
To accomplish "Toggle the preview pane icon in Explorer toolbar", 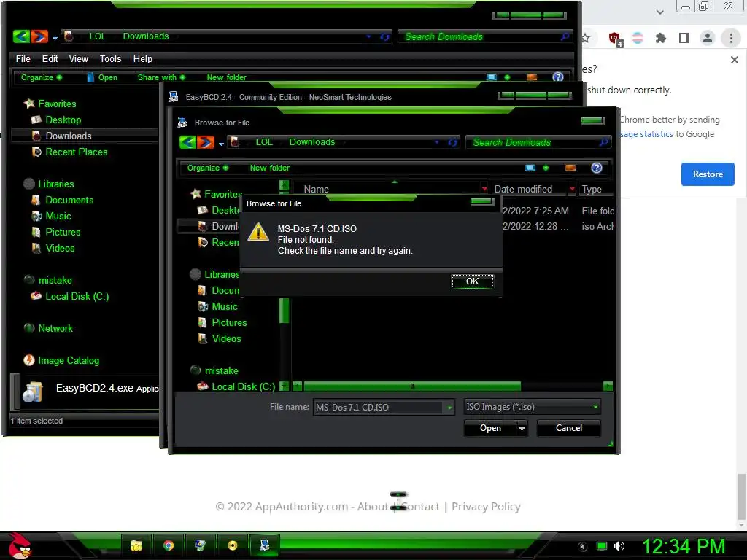I will tap(532, 77).
